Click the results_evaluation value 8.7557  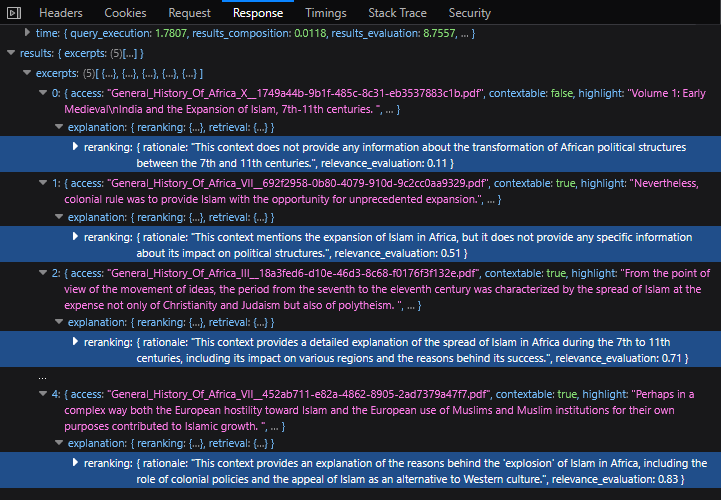439,33
